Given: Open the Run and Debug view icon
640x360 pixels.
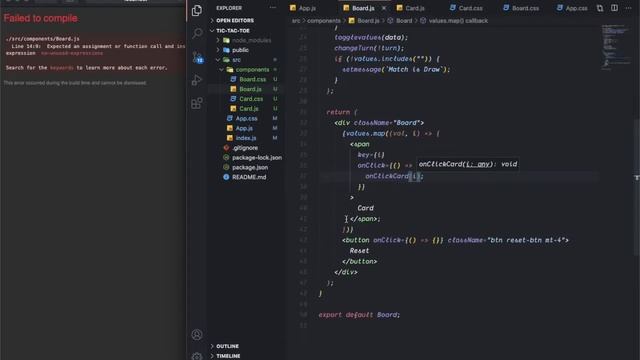Looking at the screenshot, I should pos(197,80).
